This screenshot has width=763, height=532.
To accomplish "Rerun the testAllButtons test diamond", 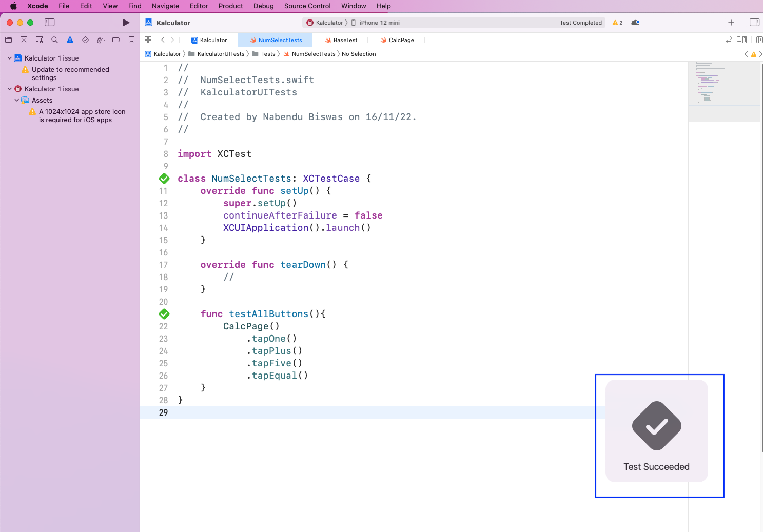I will pos(164,314).
